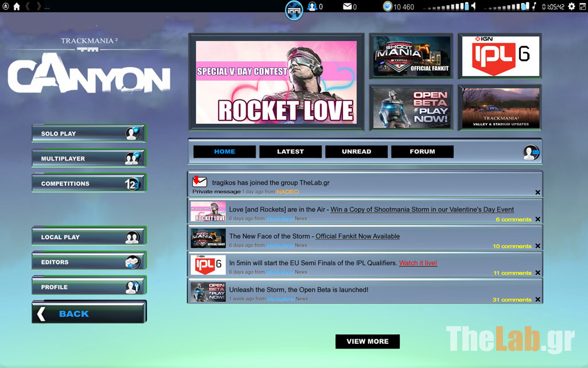Open Local Play
The image size is (588, 368).
click(89, 236)
